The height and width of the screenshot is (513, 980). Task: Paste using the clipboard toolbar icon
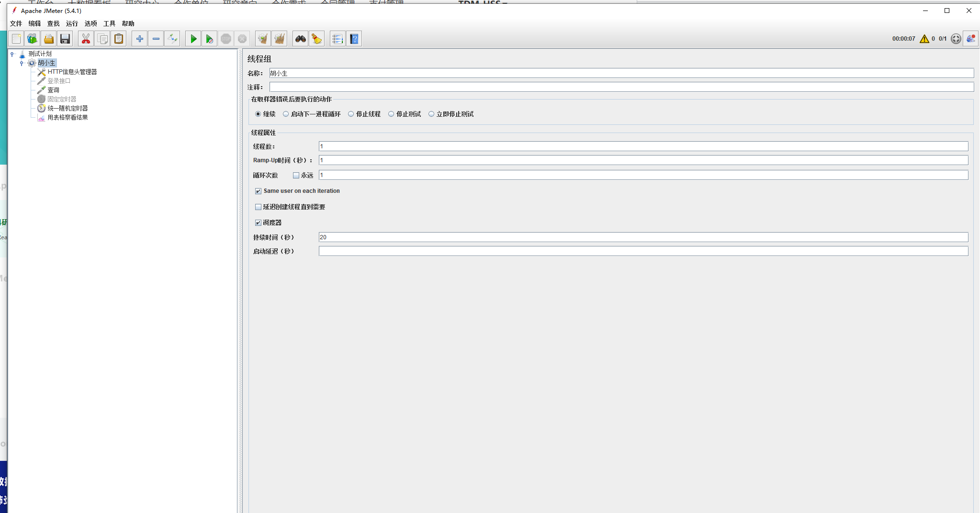point(119,39)
